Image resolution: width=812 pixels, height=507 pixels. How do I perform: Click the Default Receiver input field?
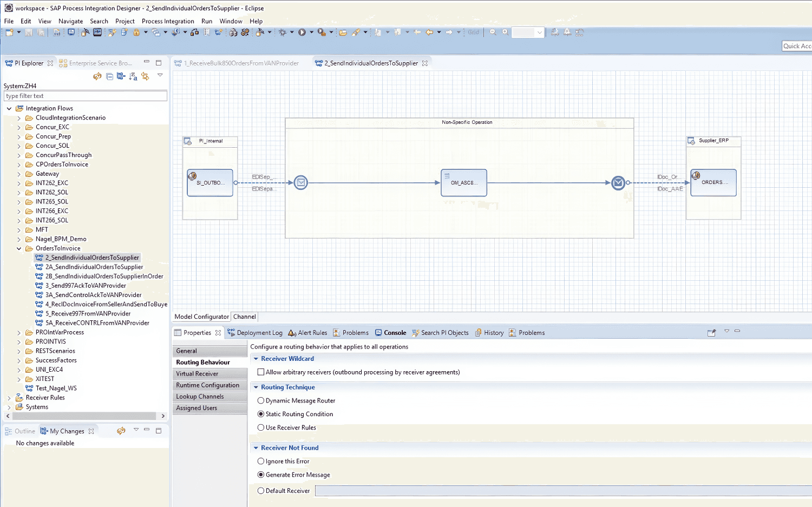point(563,491)
